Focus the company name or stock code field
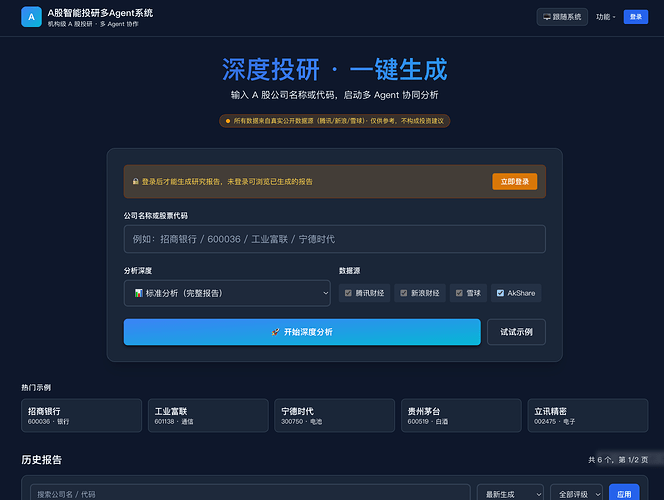The image size is (664, 500). pyautogui.click(x=335, y=239)
